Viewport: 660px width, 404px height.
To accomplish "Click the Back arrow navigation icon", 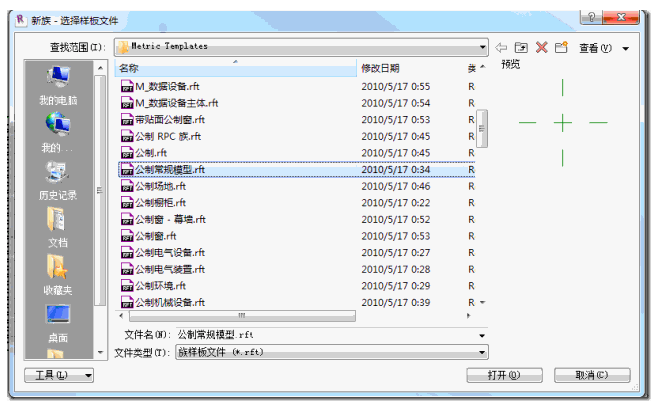I will [x=502, y=47].
